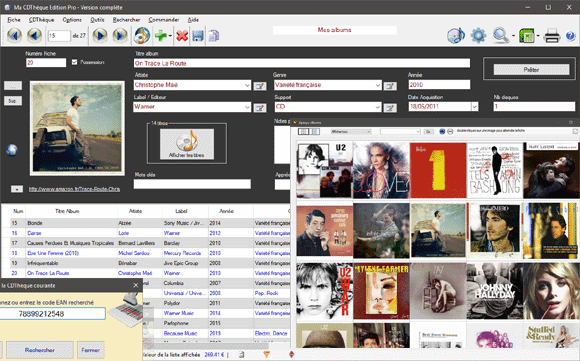Select the Mylène Farmer album thumbnail
Screen dimensions: 580x361
click(x=381, y=291)
